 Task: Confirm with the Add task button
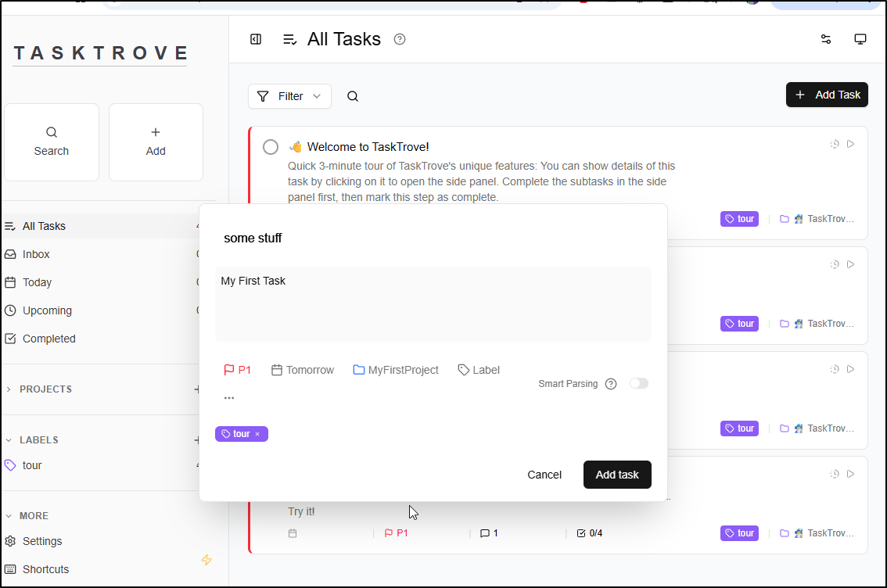coord(617,475)
